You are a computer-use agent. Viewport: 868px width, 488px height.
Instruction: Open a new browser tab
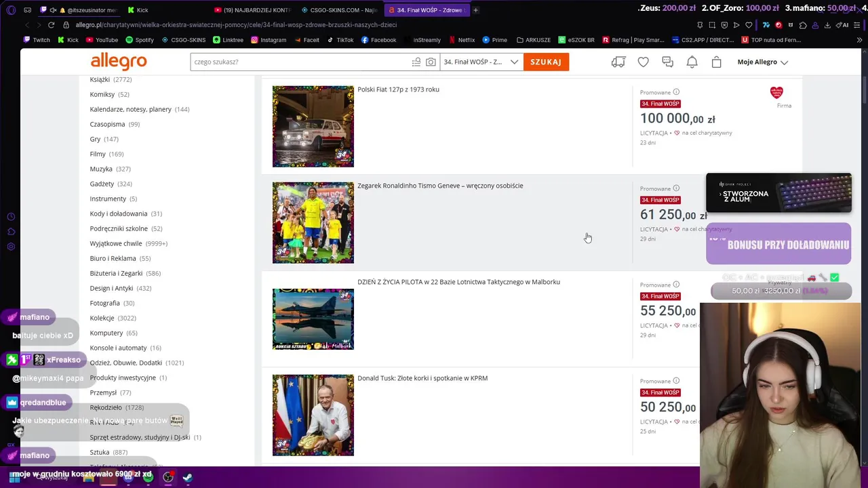(x=475, y=10)
